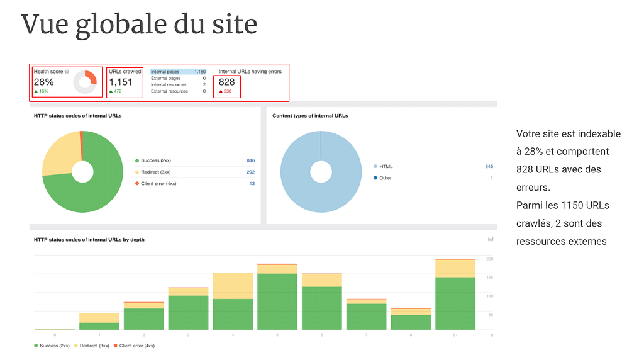This screenshot has width=644, height=360.
Task: Select the Internal resources row
Action: coord(178,85)
